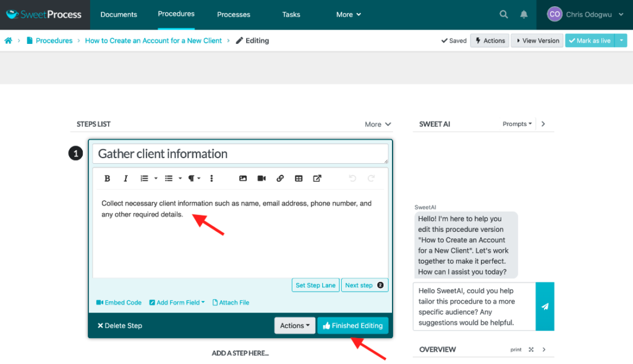Go to home via breadcrumb icon
The image size is (633, 364).
click(8, 40)
